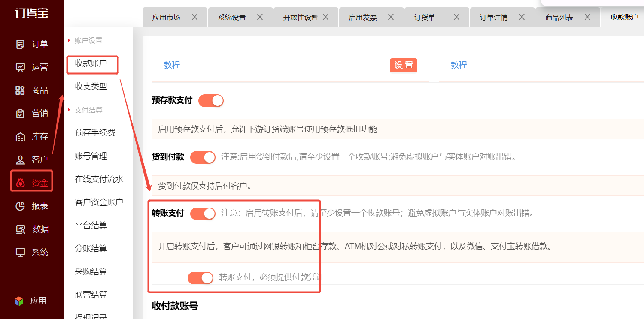Screen dimensions: 644x319
Task: Open 采购结算 menu item
Action: [x=91, y=272]
